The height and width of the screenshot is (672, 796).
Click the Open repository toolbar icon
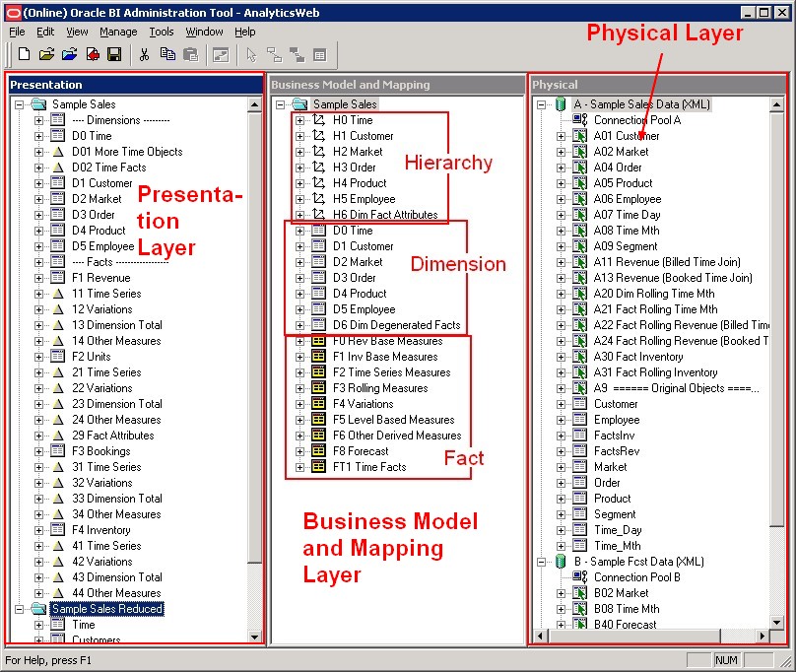click(x=45, y=53)
